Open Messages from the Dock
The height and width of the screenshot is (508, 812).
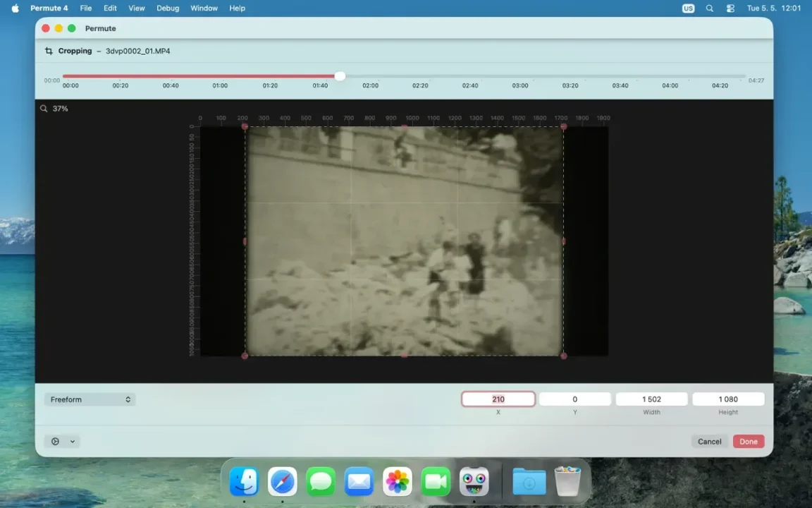pyautogui.click(x=321, y=481)
